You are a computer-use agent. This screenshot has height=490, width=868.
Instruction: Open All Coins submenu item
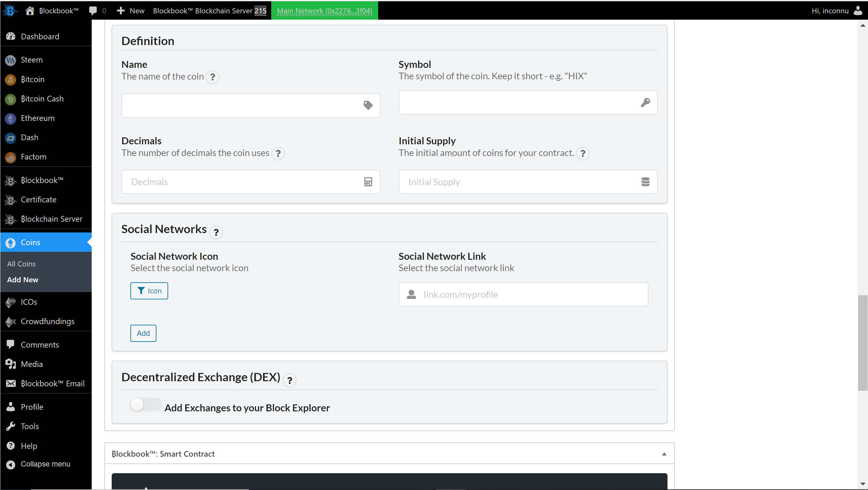click(x=21, y=264)
